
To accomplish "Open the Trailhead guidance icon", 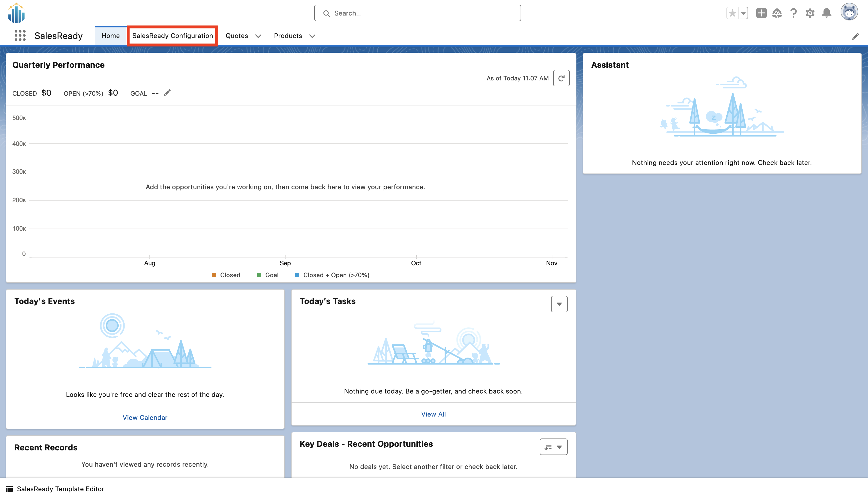I will (x=777, y=13).
